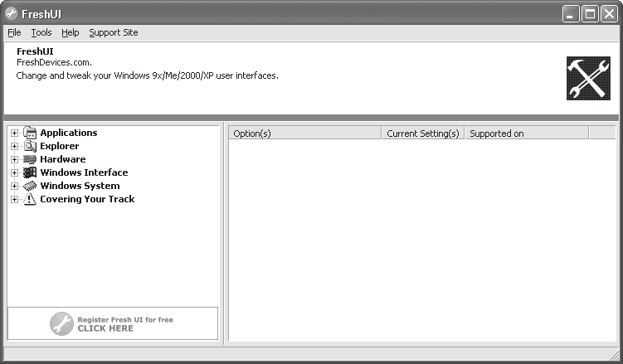Expand the Windows Interface tree node
This screenshot has width=623, height=364.
(14, 172)
